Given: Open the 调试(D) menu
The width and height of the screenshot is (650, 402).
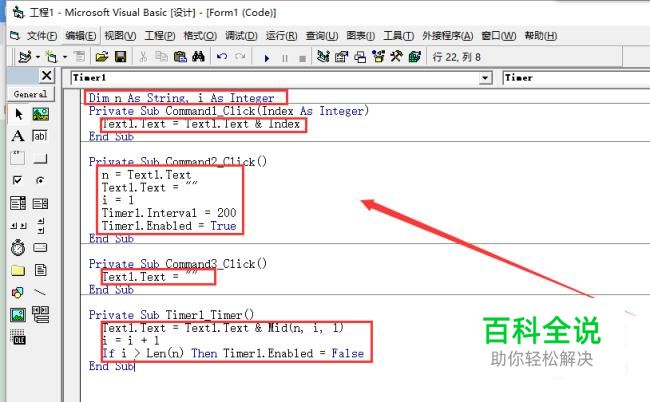Looking at the screenshot, I should point(241,36).
